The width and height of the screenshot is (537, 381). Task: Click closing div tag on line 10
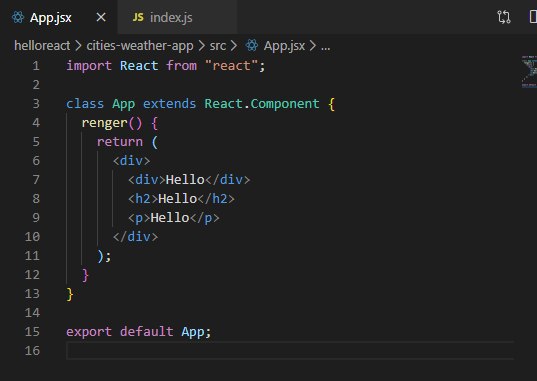coord(135,237)
